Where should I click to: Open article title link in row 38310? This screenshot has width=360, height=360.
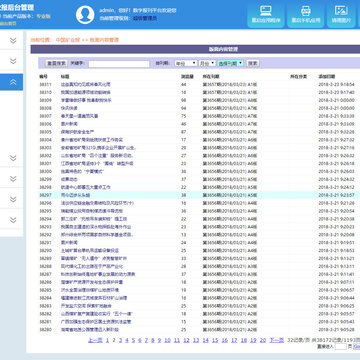(85, 92)
